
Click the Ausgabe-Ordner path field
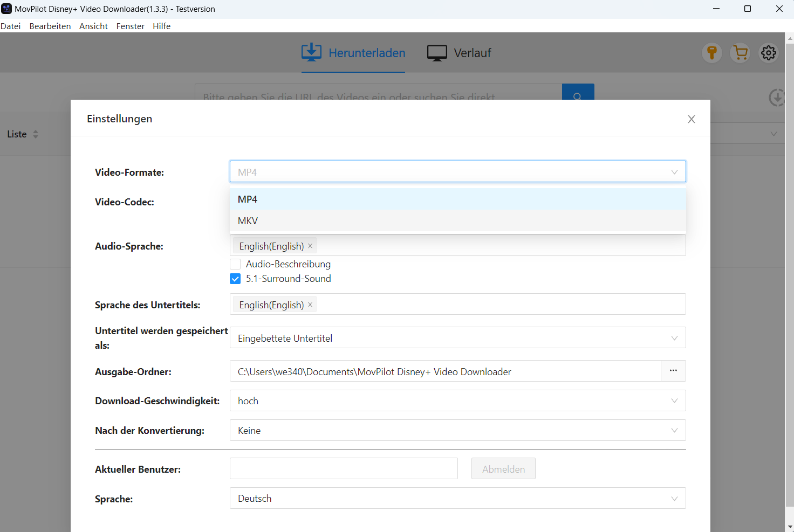(446, 371)
